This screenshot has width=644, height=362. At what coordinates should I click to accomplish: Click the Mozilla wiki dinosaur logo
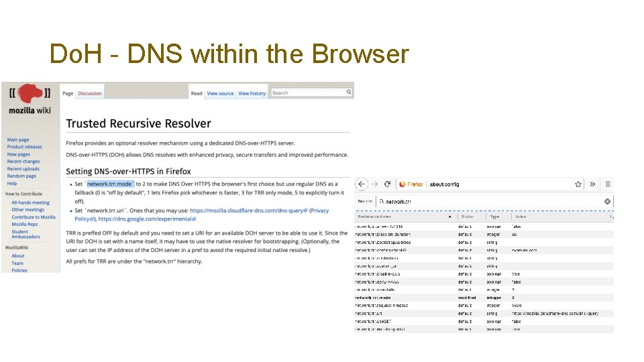point(30,93)
